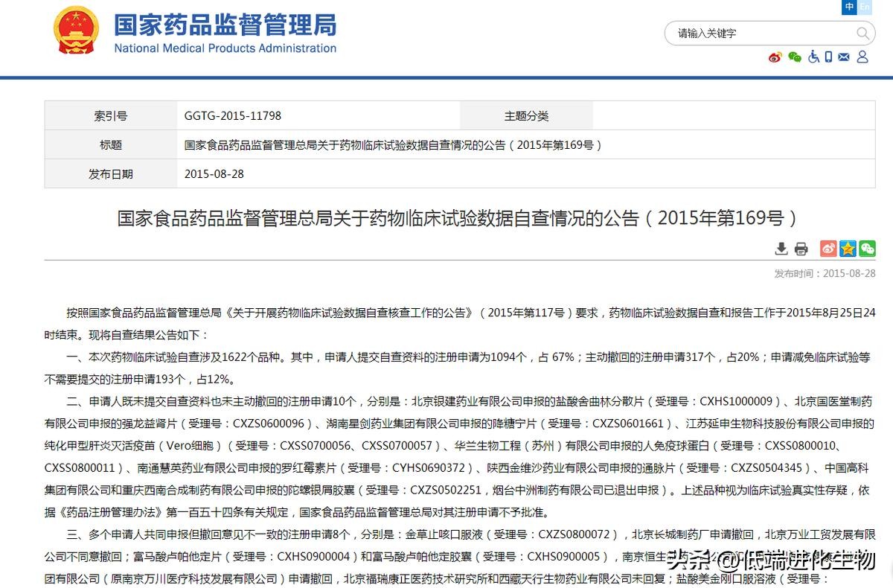This screenshot has height=588, width=893.
Task: Open the user account icon
Action: pos(862,57)
